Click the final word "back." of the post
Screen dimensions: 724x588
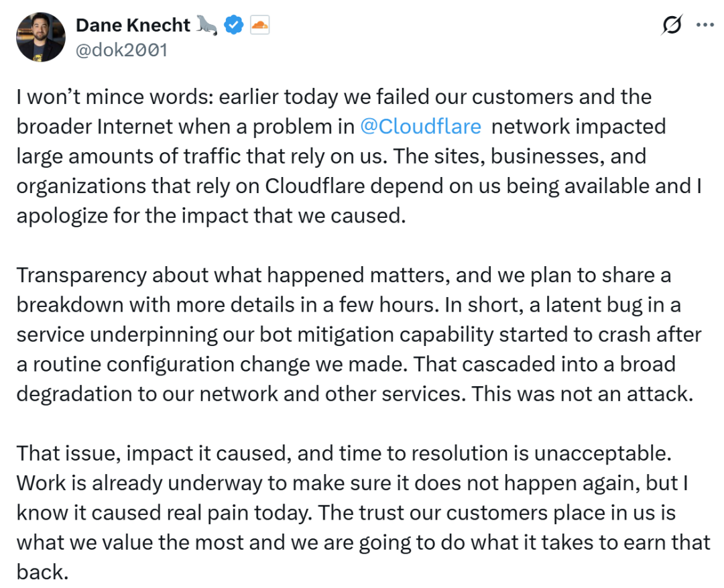click(39, 571)
